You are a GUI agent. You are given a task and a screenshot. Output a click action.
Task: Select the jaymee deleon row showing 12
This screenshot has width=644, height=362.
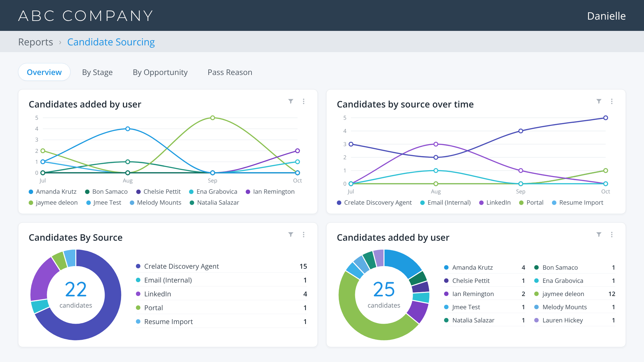pos(575,294)
